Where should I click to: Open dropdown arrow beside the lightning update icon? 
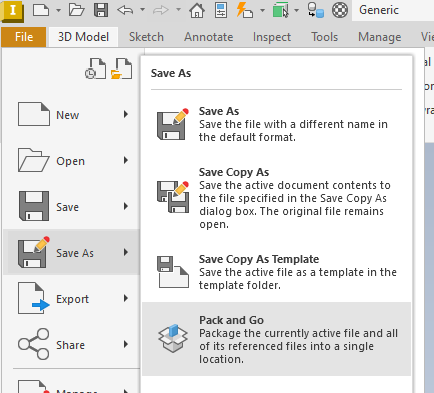[262, 10]
